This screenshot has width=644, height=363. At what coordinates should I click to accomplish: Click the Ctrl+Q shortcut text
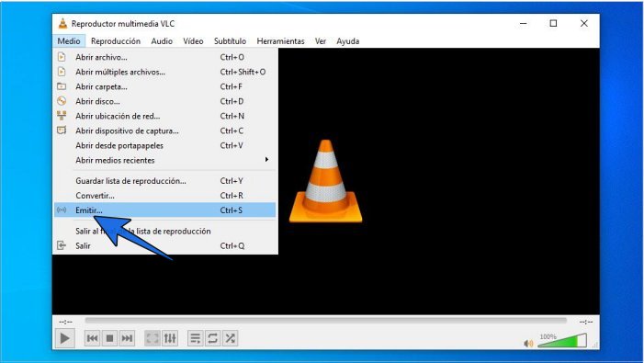(232, 245)
